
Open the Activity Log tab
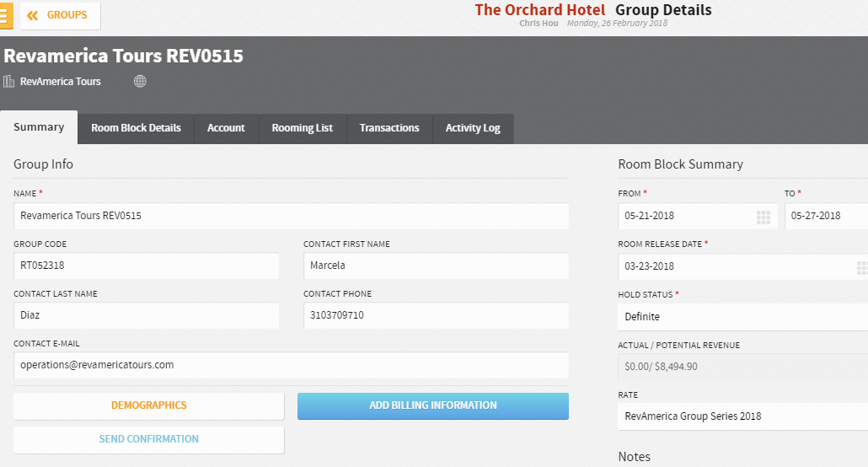pos(473,128)
